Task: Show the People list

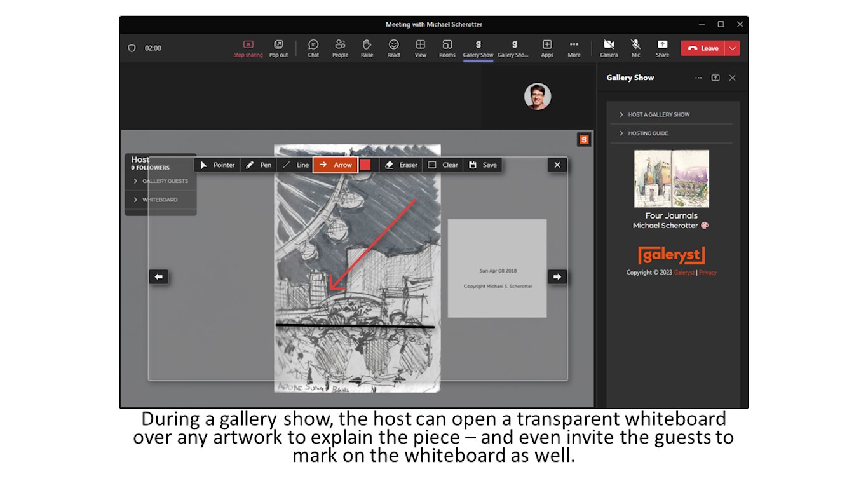Action: click(340, 48)
